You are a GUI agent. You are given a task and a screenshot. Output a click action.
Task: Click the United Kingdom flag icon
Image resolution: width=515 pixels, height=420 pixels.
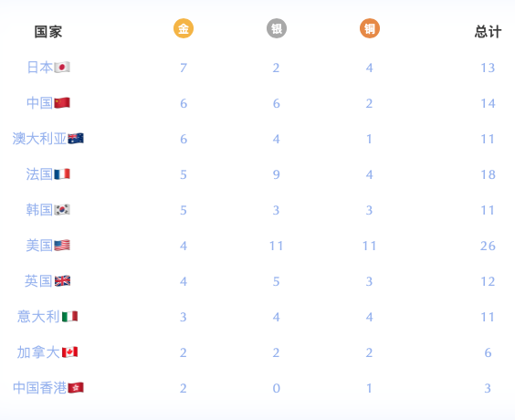62,281
